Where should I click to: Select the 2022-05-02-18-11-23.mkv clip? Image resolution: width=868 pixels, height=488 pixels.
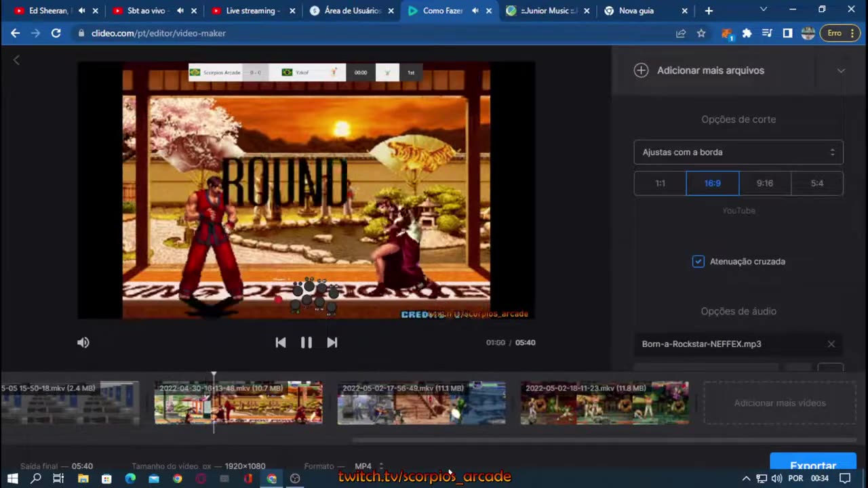604,403
